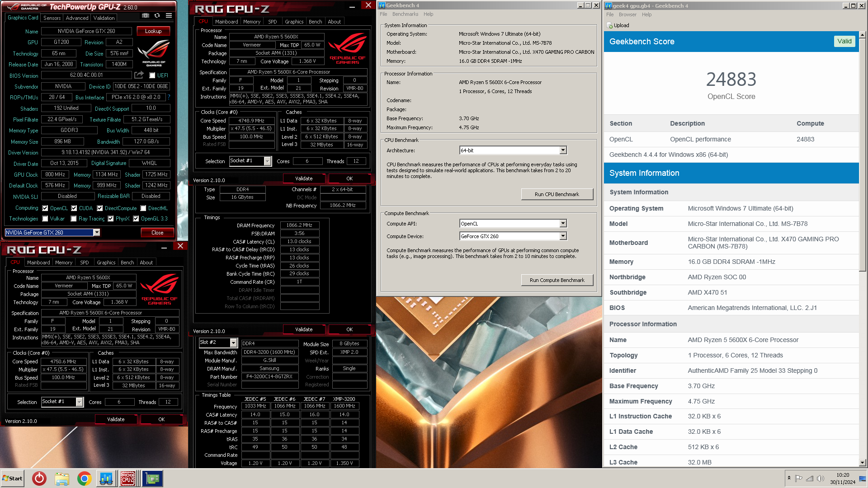Click Run Compute Benchmark button
The height and width of the screenshot is (488, 868).
[557, 280]
